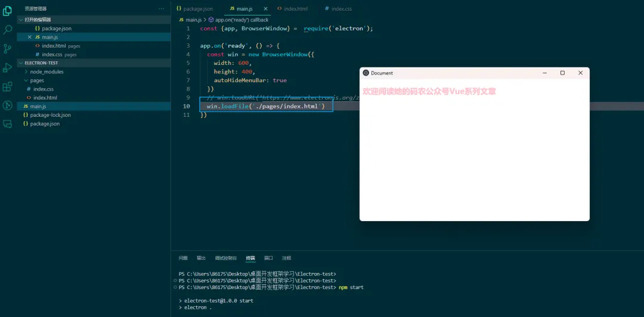Open the explorer panel three-dots menu

pos(162,8)
